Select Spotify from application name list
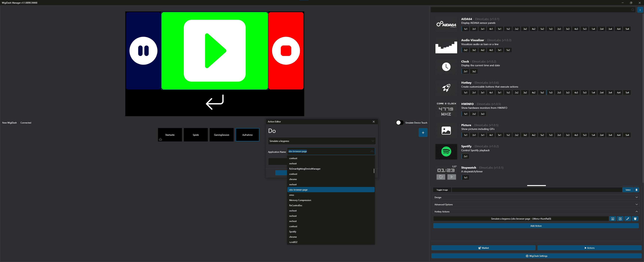 pos(293,232)
